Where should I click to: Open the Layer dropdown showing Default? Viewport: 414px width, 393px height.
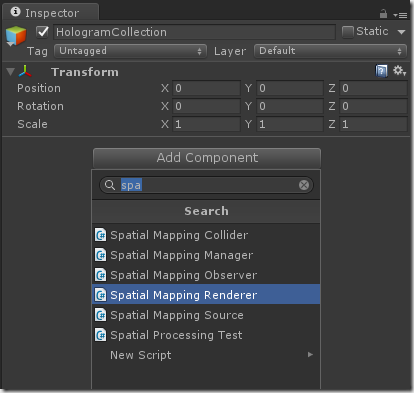330,51
